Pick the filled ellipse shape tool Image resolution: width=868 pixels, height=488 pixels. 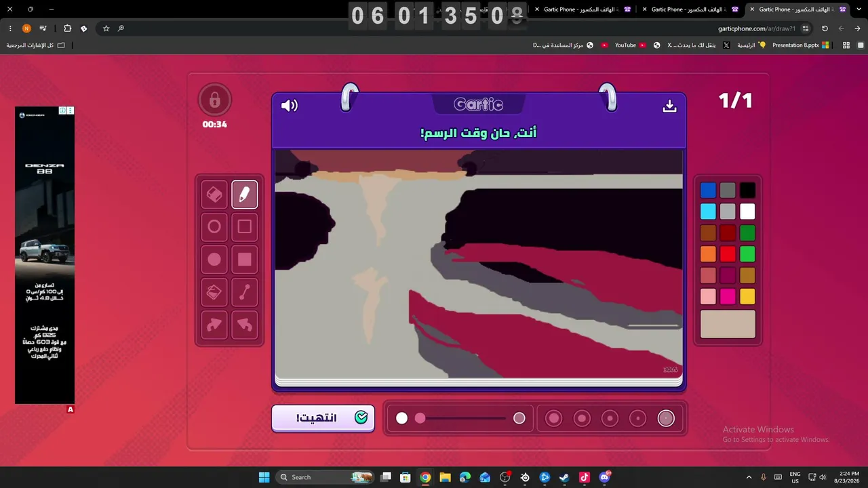pos(214,260)
